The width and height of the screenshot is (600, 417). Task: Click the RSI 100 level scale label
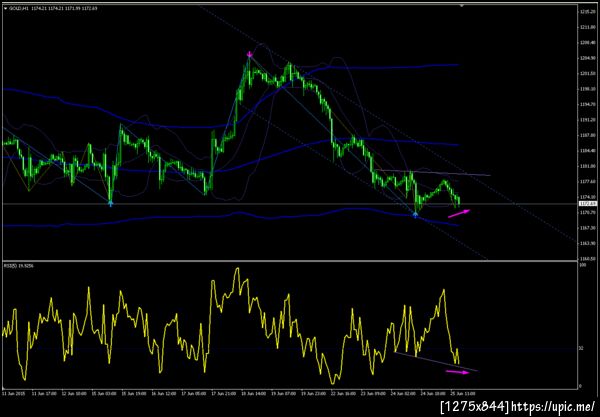(582, 265)
